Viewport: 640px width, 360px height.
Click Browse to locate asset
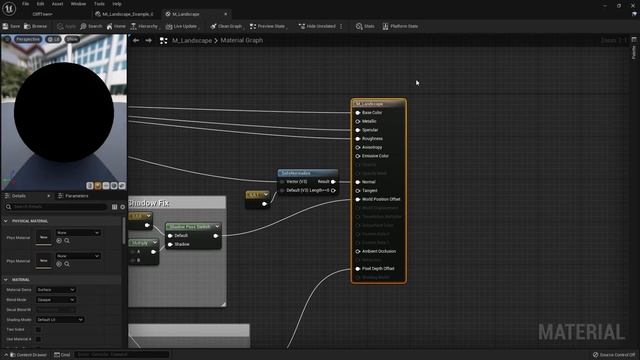pyautogui.click(x=36, y=26)
